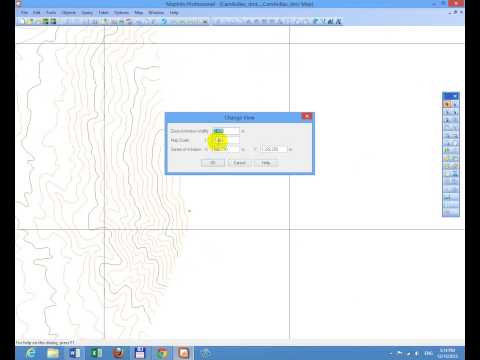
Task: Open Firefox from taskbar
Action: [x=118, y=353]
